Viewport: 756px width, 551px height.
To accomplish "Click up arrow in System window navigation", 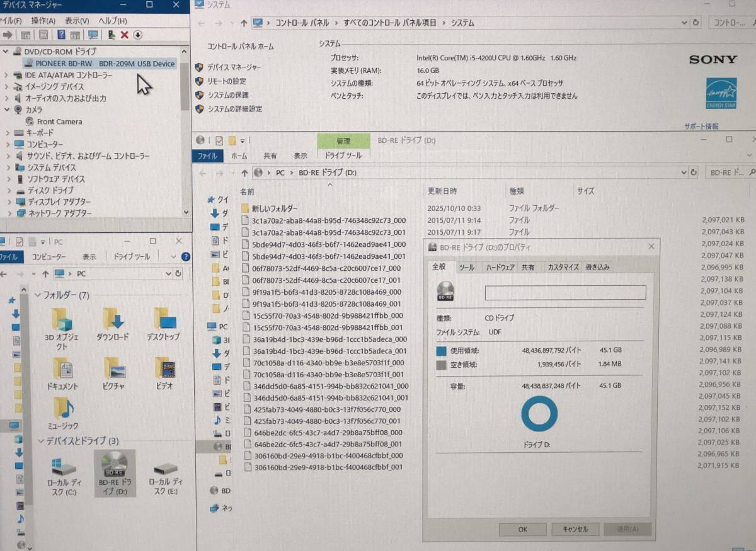I will coord(244,23).
